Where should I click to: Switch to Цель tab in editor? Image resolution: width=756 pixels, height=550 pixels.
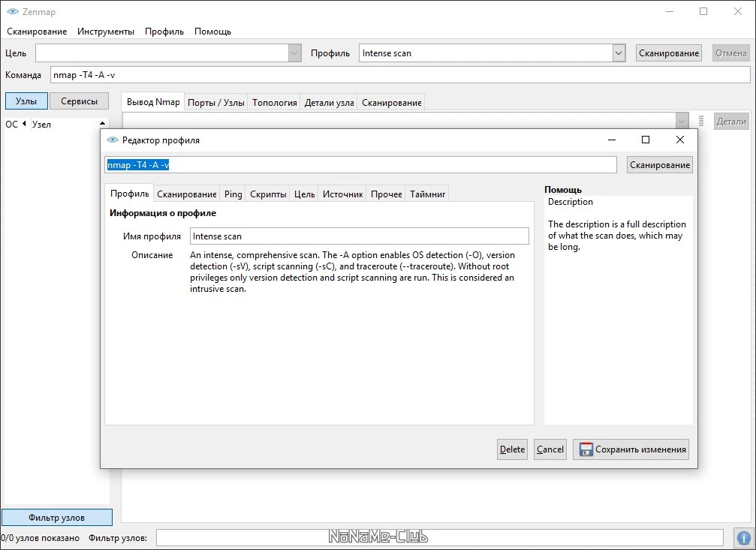tap(304, 194)
